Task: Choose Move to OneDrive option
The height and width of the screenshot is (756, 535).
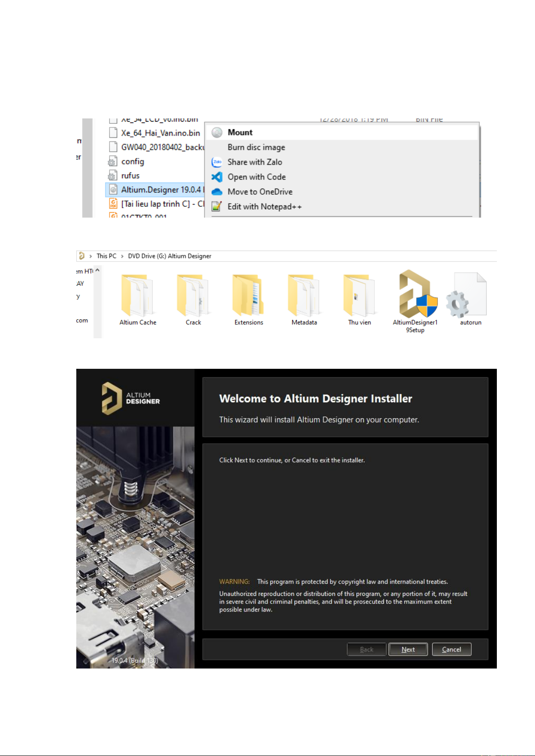Action: [x=260, y=192]
